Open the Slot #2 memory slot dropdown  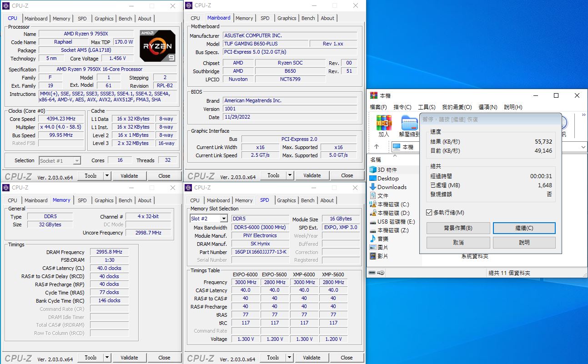pos(223,219)
